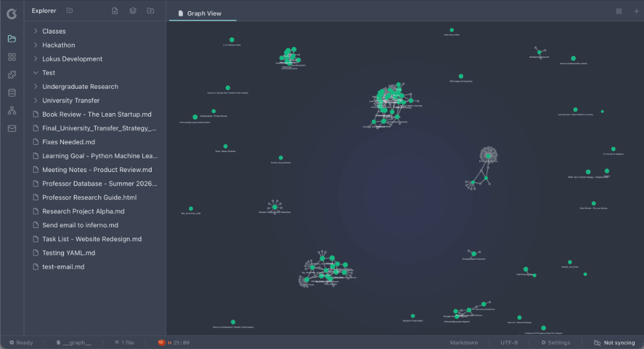The height and width of the screenshot is (349, 644).
Task: Toggle split layout icon at top right
Action: click(619, 11)
